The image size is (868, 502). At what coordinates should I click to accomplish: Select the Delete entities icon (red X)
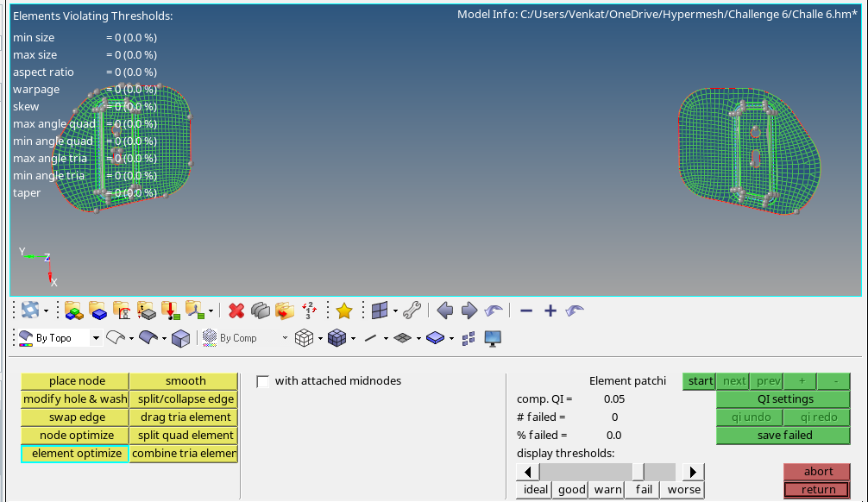click(236, 311)
